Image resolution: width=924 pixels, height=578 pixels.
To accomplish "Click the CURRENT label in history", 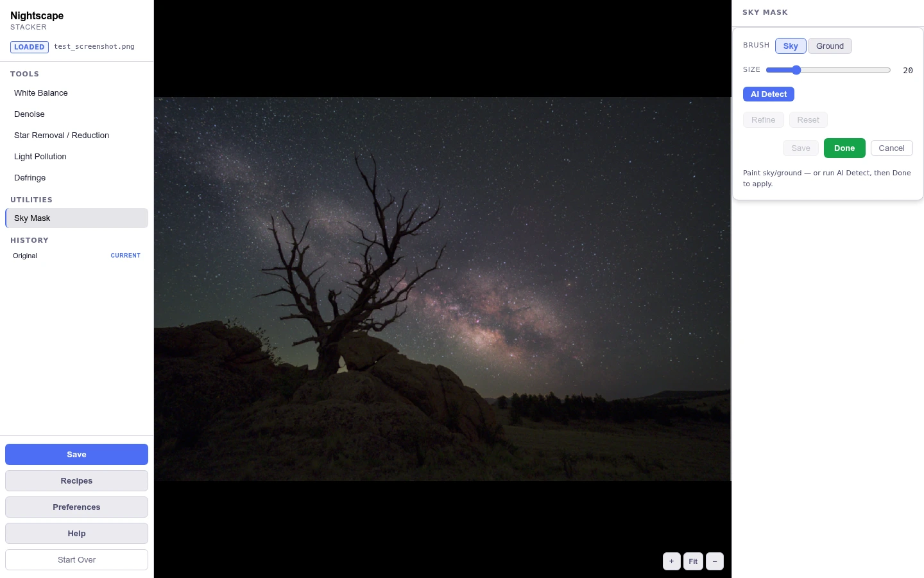I will tap(125, 256).
